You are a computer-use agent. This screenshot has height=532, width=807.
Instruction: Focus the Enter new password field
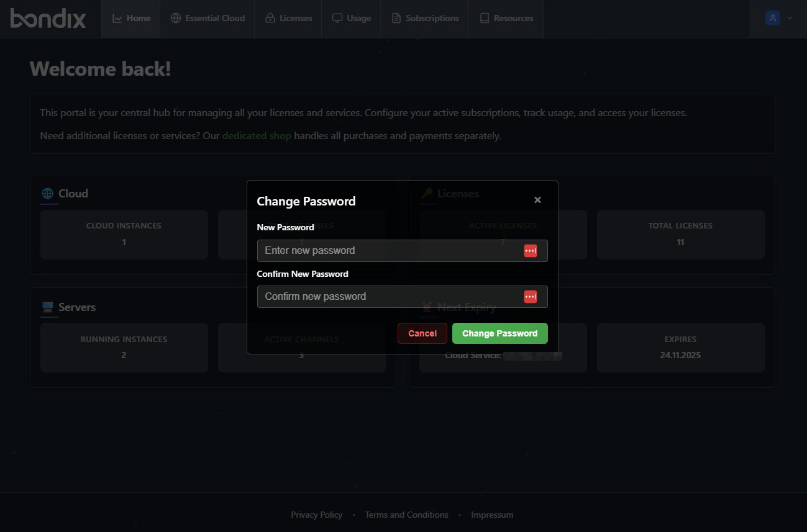[389, 251]
